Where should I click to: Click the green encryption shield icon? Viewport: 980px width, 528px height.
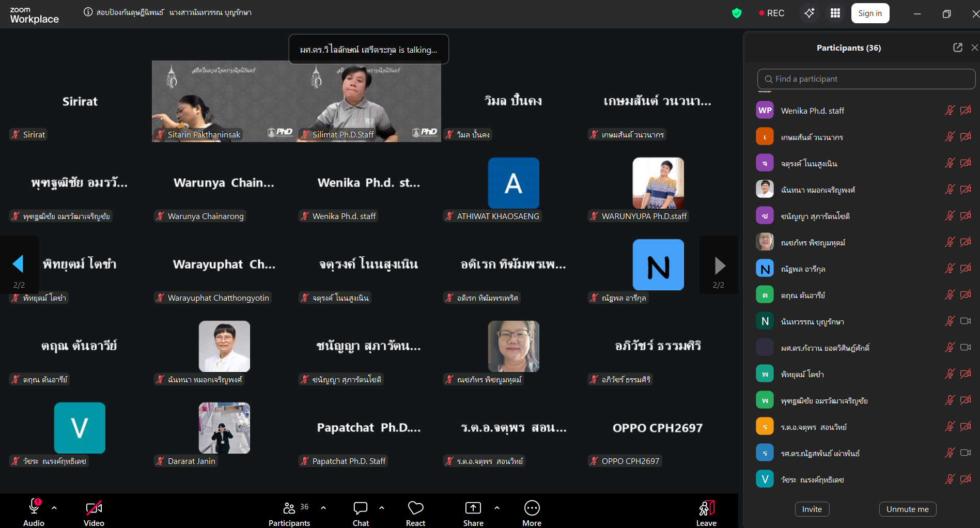(x=737, y=13)
